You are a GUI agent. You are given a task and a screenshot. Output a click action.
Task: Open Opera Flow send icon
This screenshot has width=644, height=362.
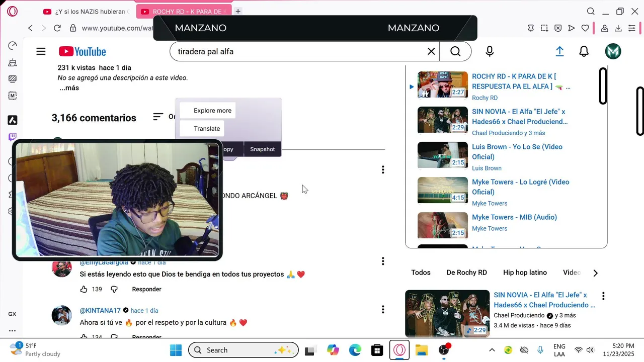(572, 28)
